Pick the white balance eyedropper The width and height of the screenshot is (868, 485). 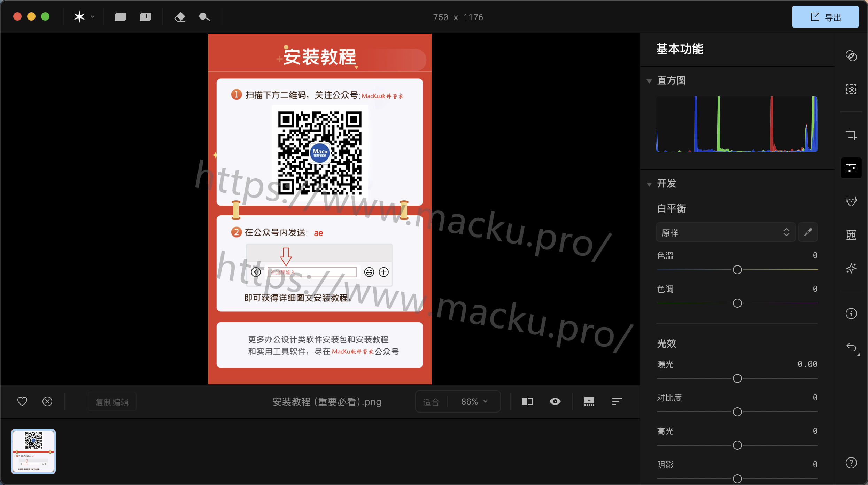(x=808, y=232)
